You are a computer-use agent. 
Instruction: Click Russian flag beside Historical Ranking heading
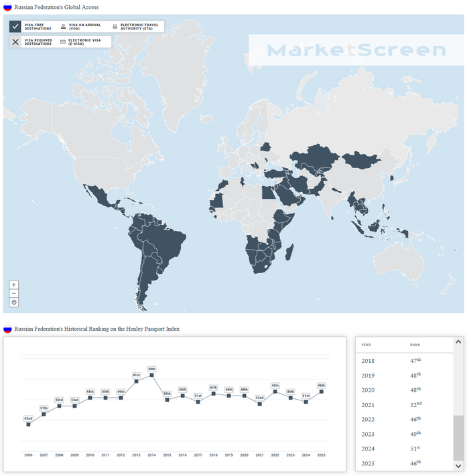click(x=7, y=329)
